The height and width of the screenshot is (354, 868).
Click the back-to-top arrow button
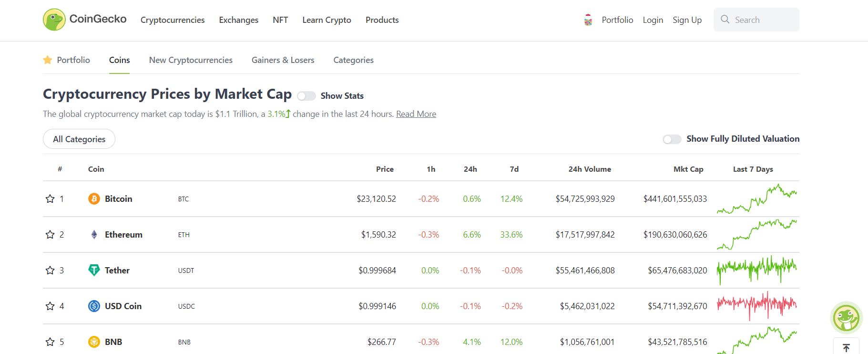click(x=846, y=347)
